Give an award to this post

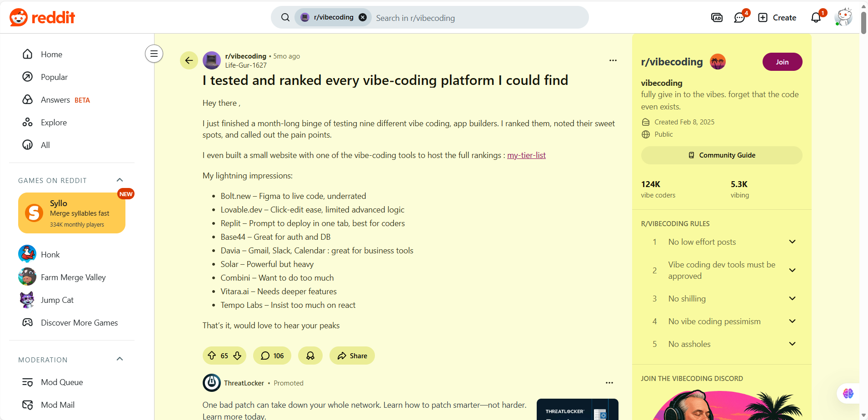(310, 356)
